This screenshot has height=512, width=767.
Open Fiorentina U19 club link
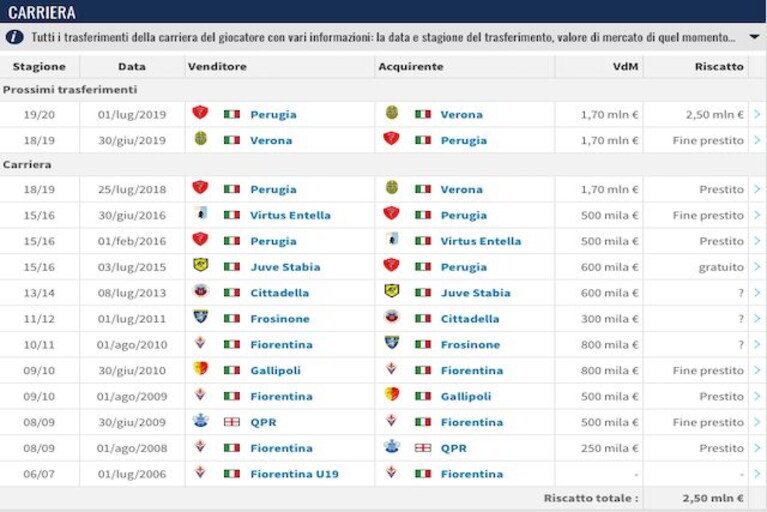tap(294, 474)
